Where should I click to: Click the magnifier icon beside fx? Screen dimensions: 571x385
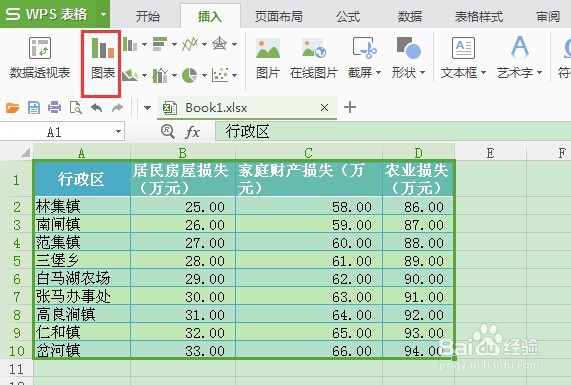(168, 131)
